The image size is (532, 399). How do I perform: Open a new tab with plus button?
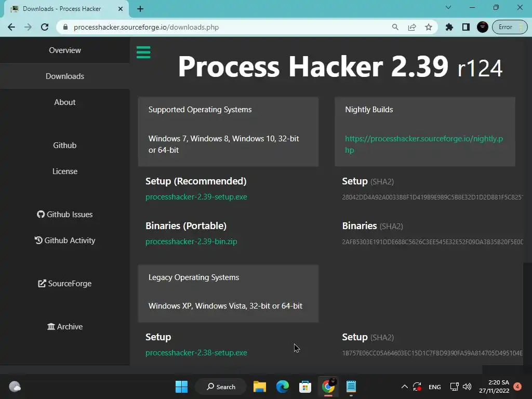(x=140, y=9)
